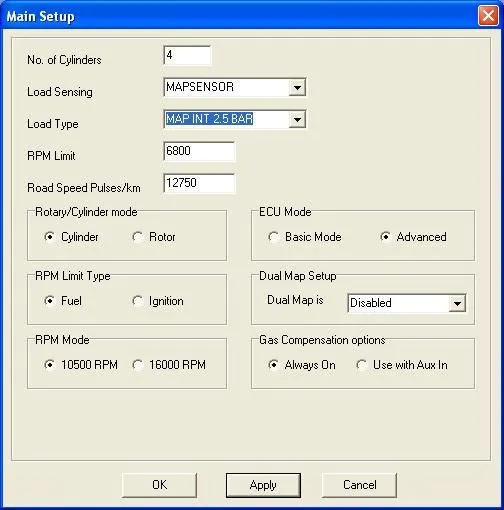The height and width of the screenshot is (510, 504).
Task: Close the Main Setup window
Action: tap(488, 16)
